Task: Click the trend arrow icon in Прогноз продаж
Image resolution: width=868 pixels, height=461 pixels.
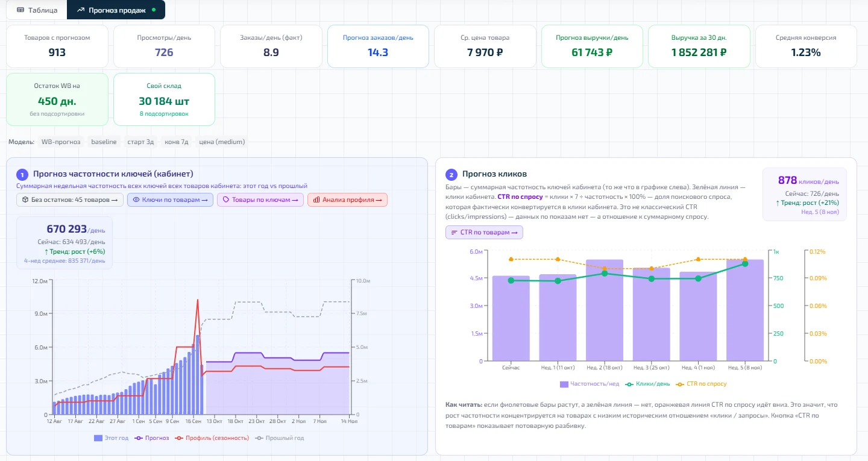Action: pos(81,10)
